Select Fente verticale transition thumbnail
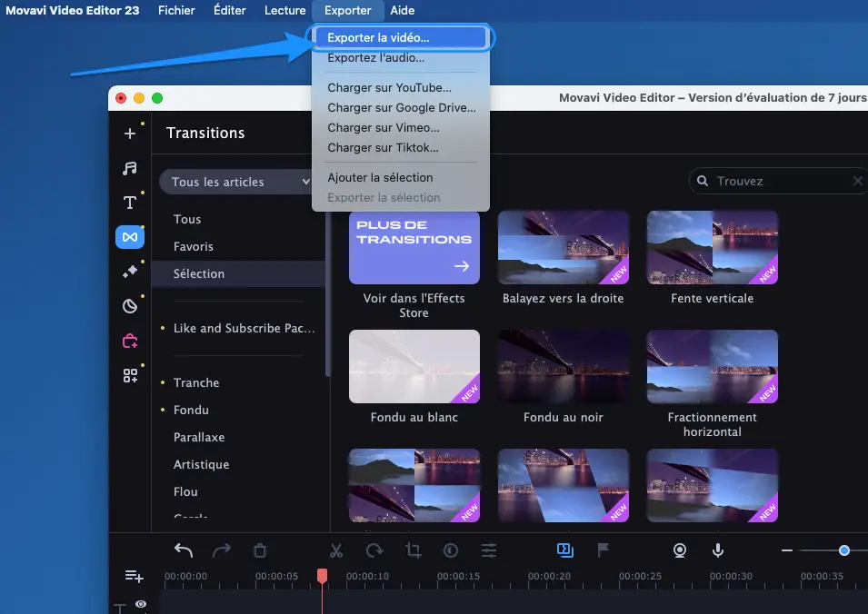The image size is (868, 614). pyautogui.click(x=712, y=248)
